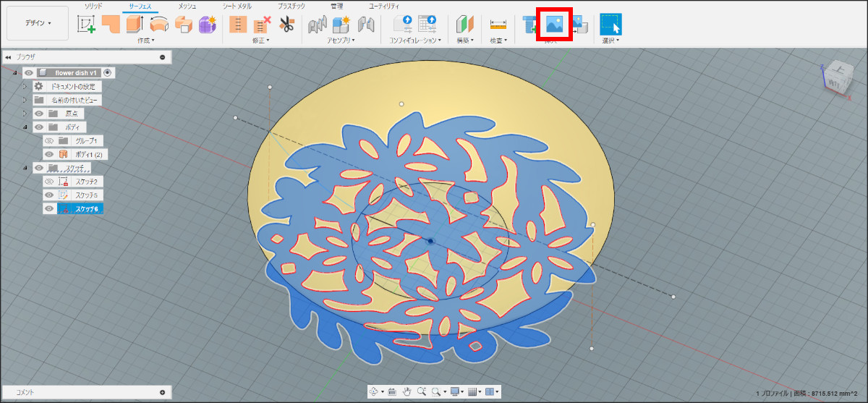This screenshot has width=868, height=403.
Task: Select スケッチ5 in the browser tree
Action: (x=86, y=195)
